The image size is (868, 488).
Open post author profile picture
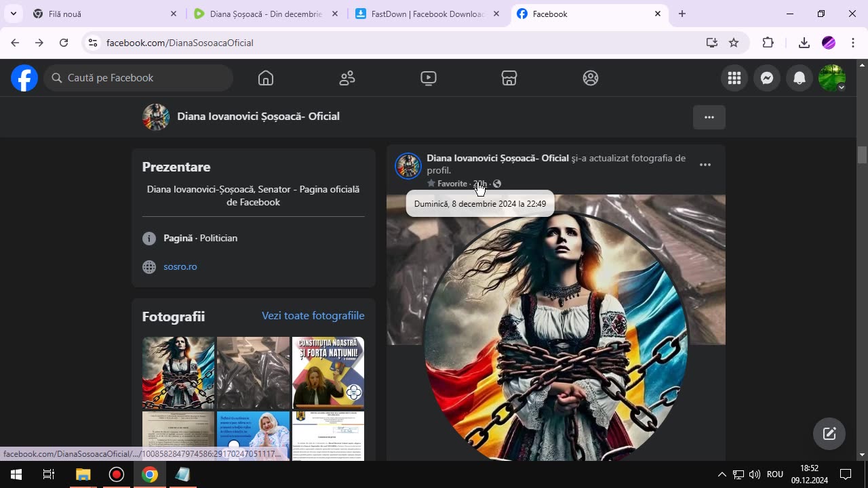coord(408,165)
